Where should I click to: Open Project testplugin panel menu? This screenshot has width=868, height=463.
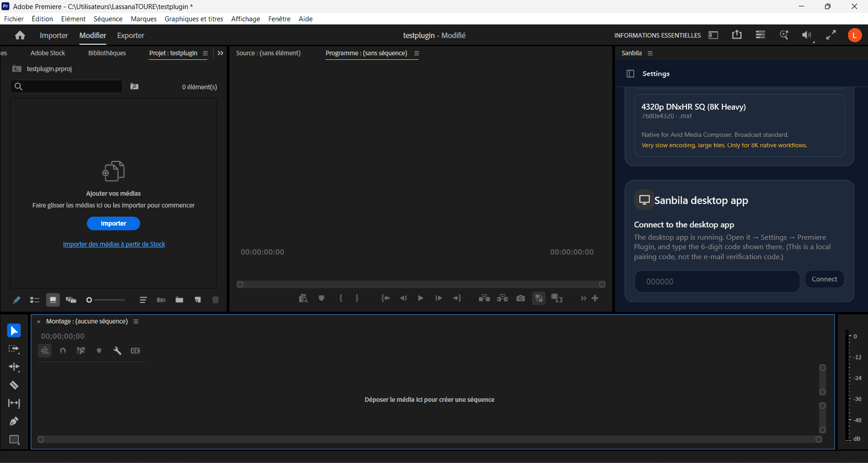click(205, 53)
